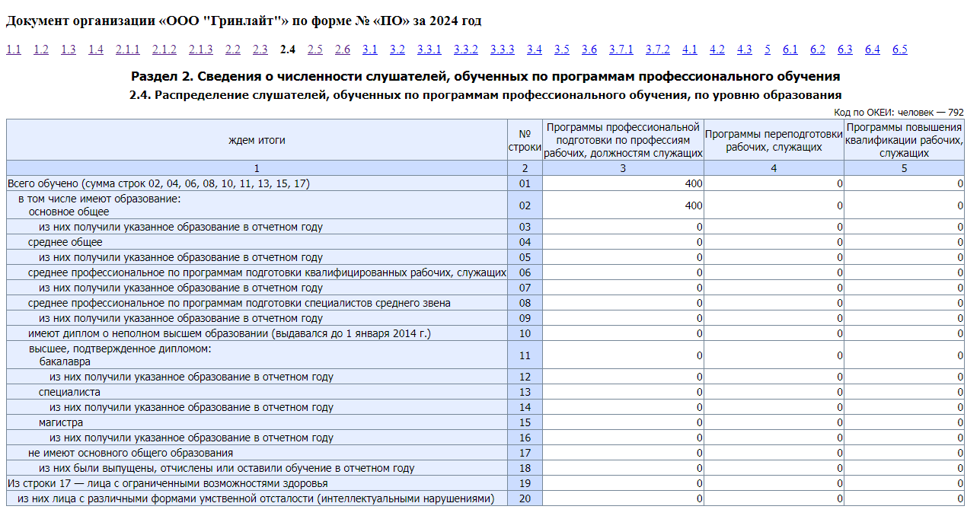Switch to section 4.1
The width and height of the screenshot is (980, 519).
tap(690, 49)
